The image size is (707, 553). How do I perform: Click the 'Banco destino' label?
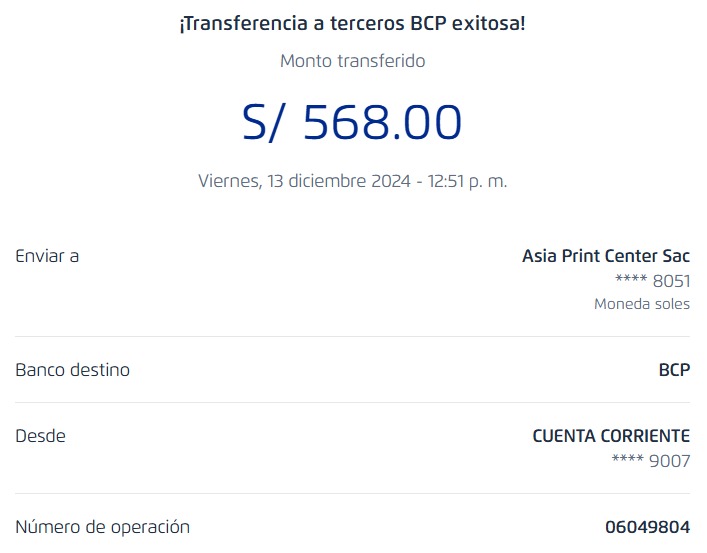(x=72, y=370)
